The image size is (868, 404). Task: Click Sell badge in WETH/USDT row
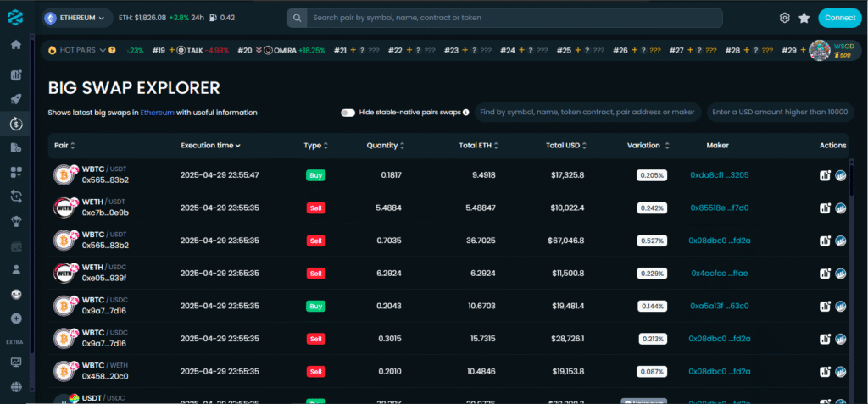click(x=315, y=208)
